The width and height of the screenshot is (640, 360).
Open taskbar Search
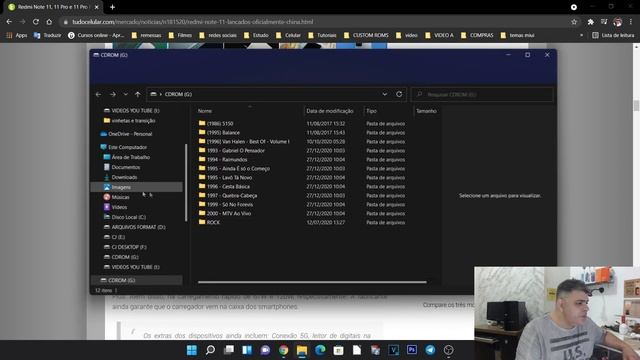click(x=210, y=350)
